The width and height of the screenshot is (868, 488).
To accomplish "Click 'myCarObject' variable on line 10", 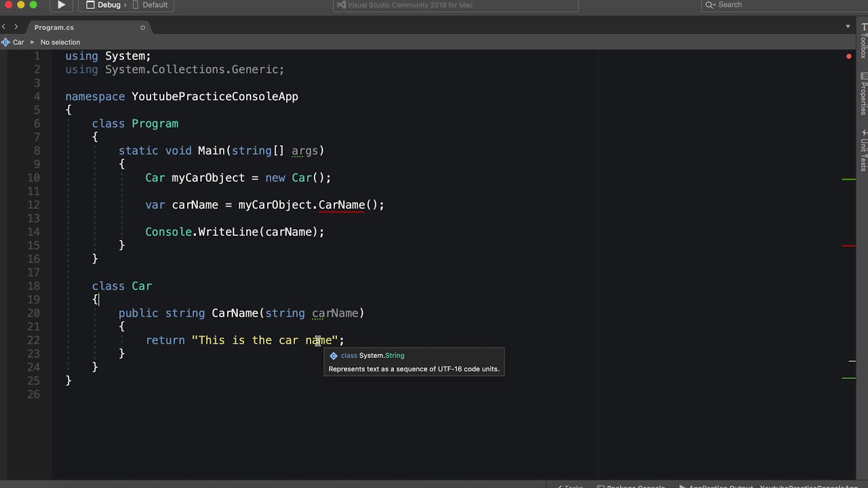I will [x=208, y=178].
